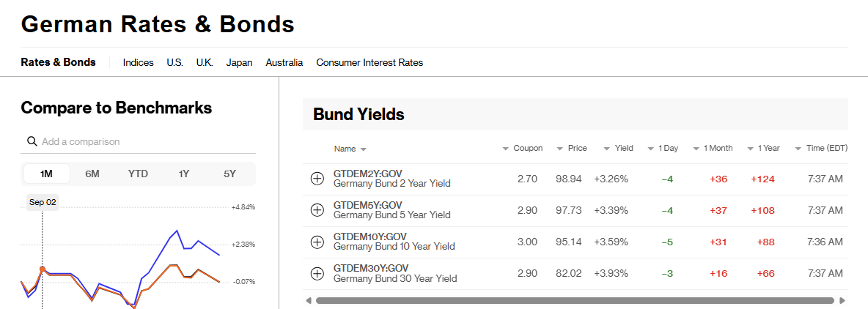Sort table by Name column arrow
This screenshot has height=309, width=868.
[x=363, y=149]
